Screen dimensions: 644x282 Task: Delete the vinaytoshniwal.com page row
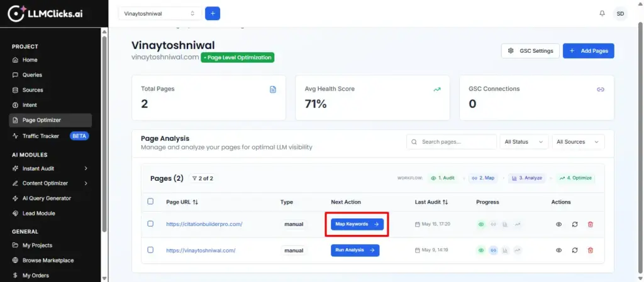590,250
